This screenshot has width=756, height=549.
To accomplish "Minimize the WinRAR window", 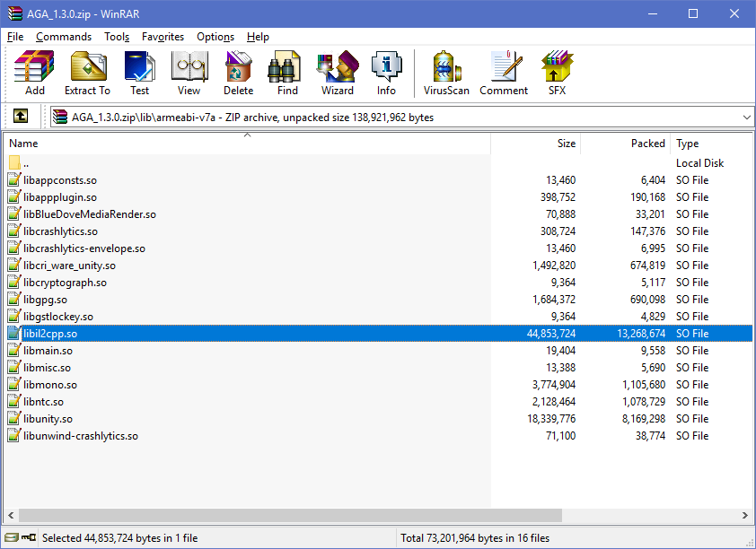I will click(x=653, y=13).
